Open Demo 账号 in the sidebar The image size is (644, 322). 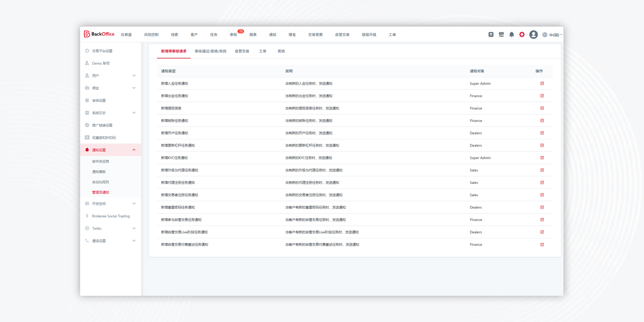pyautogui.click(x=101, y=64)
